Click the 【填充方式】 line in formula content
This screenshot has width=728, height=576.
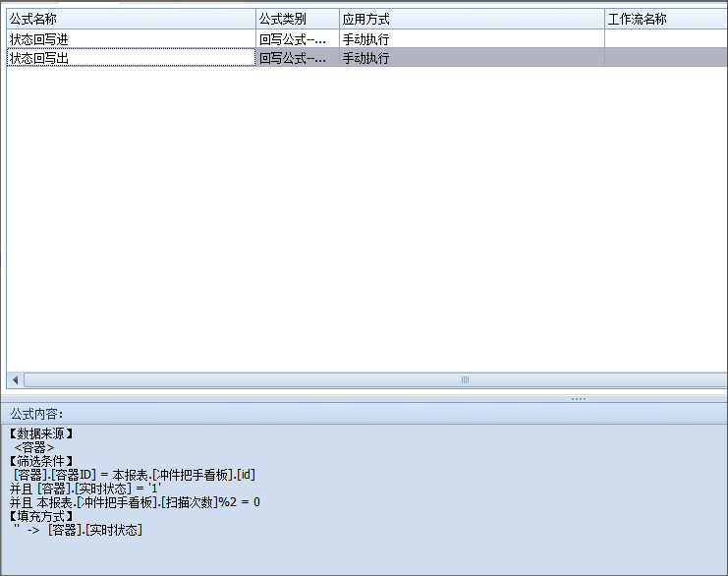[x=41, y=516]
